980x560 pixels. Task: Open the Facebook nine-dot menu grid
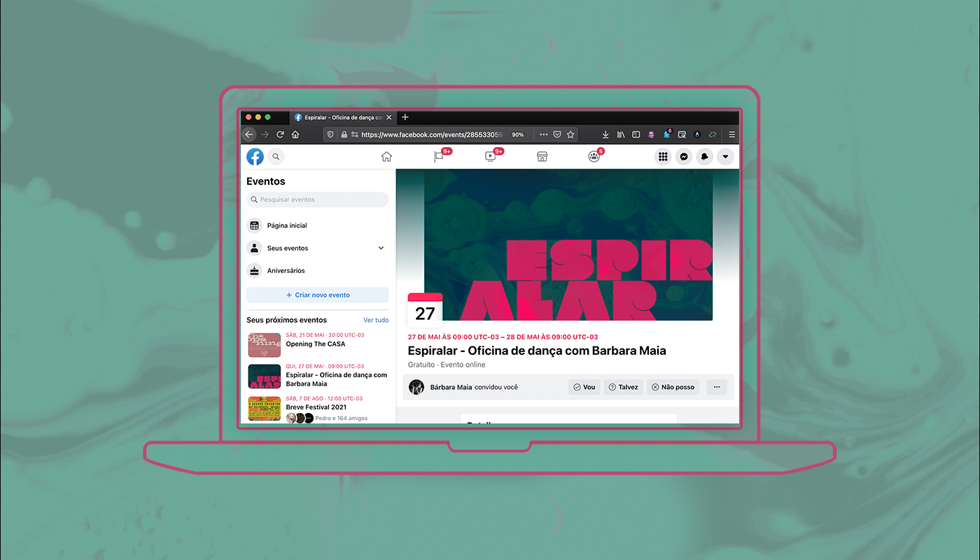(663, 157)
